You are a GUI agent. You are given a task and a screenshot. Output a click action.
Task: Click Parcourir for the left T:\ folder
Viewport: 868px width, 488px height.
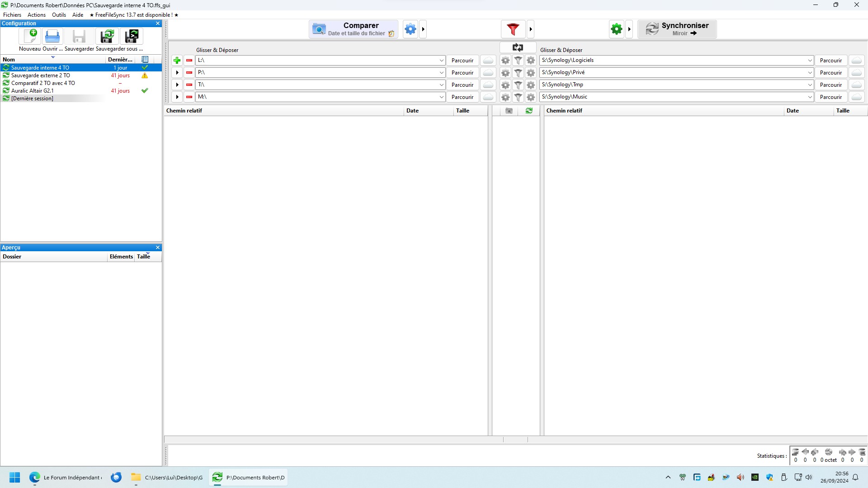pos(462,85)
